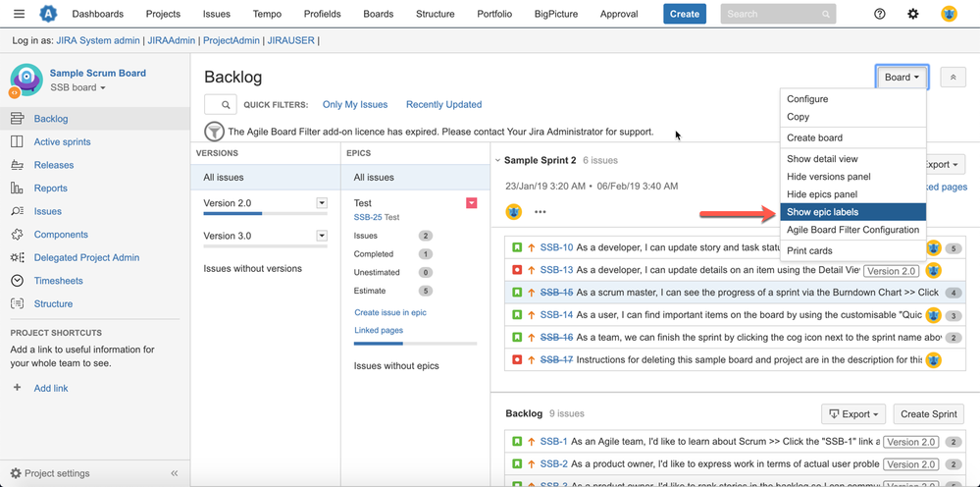
Task: Click the plus icon beside Add link
Action: pos(18,388)
